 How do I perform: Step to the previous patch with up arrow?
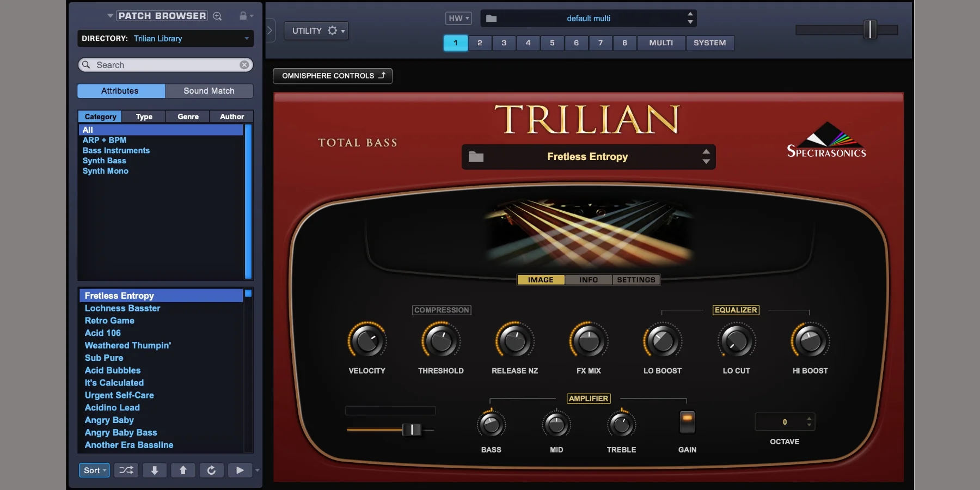[x=183, y=470]
